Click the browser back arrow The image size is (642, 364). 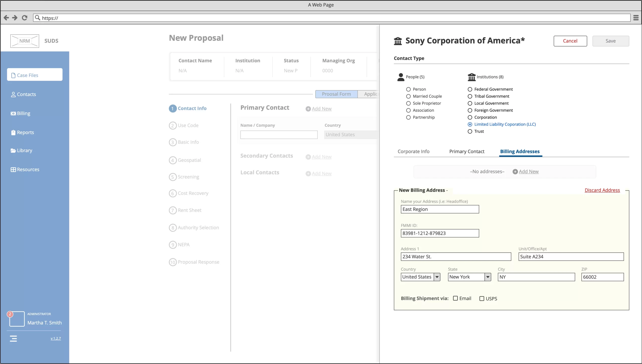pyautogui.click(x=6, y=18)
